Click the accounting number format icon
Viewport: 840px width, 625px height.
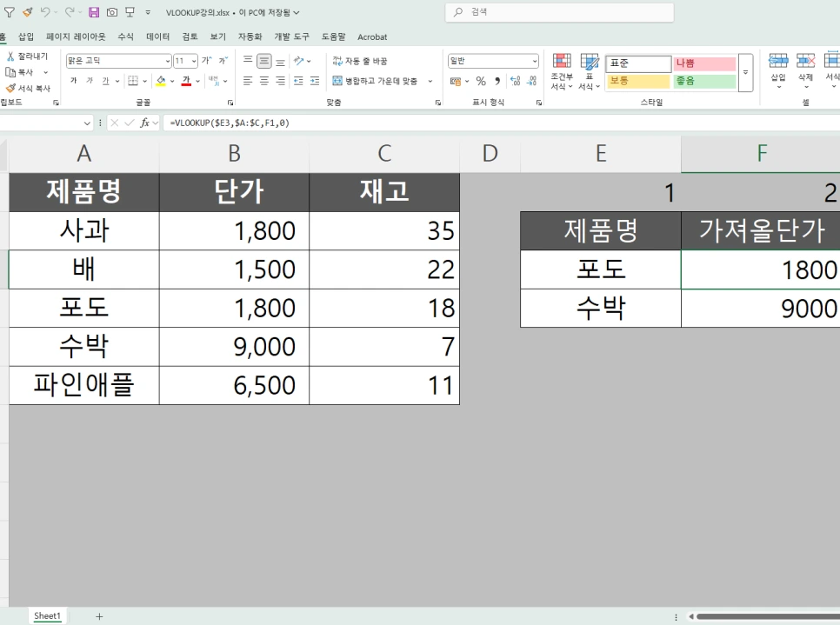[x=456, y=81]
